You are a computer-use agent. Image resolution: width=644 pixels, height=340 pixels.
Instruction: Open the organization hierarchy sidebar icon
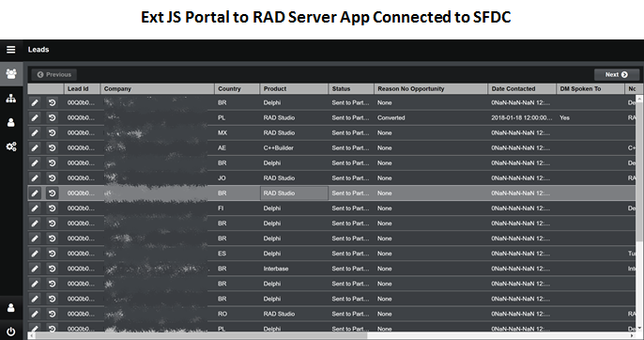click(11, 99)
